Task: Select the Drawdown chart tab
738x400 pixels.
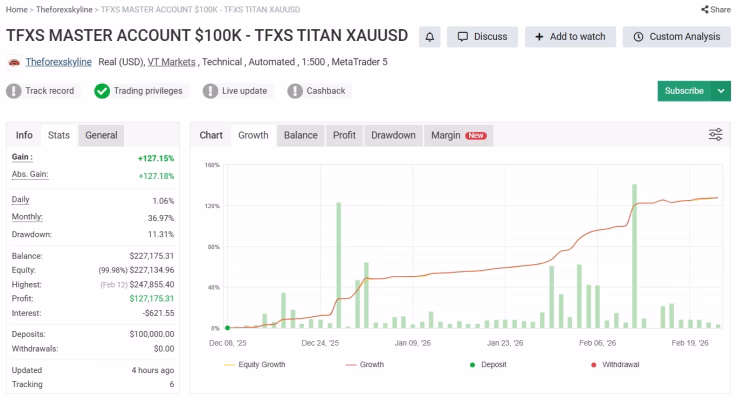Action: click(393, 136)
